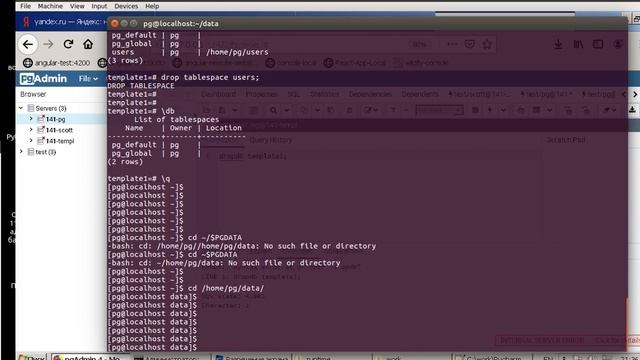The width and height of the screenshot is (640, 360).
Task: Maximize the pg@localhost terminal window
Action: tap(133, 24)
